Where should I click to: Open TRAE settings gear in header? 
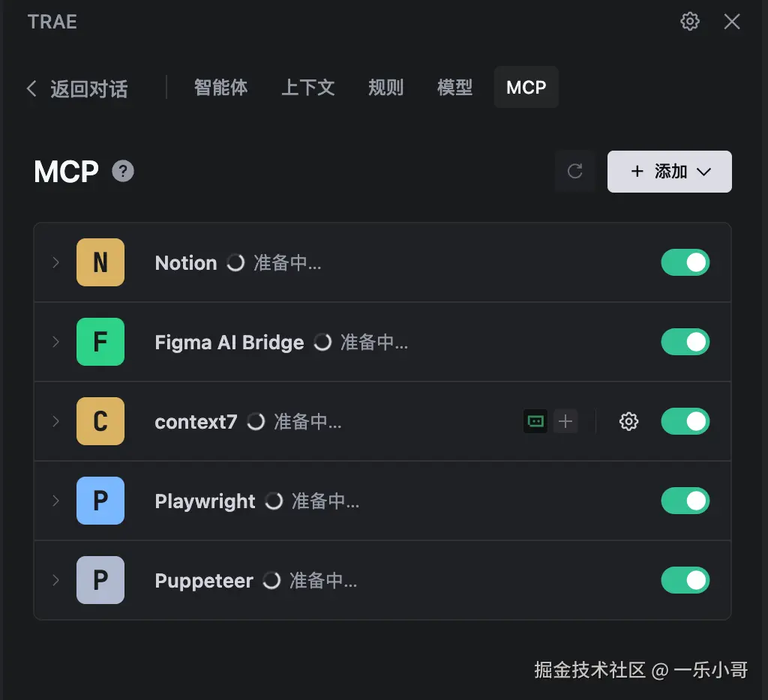[690, 21]
